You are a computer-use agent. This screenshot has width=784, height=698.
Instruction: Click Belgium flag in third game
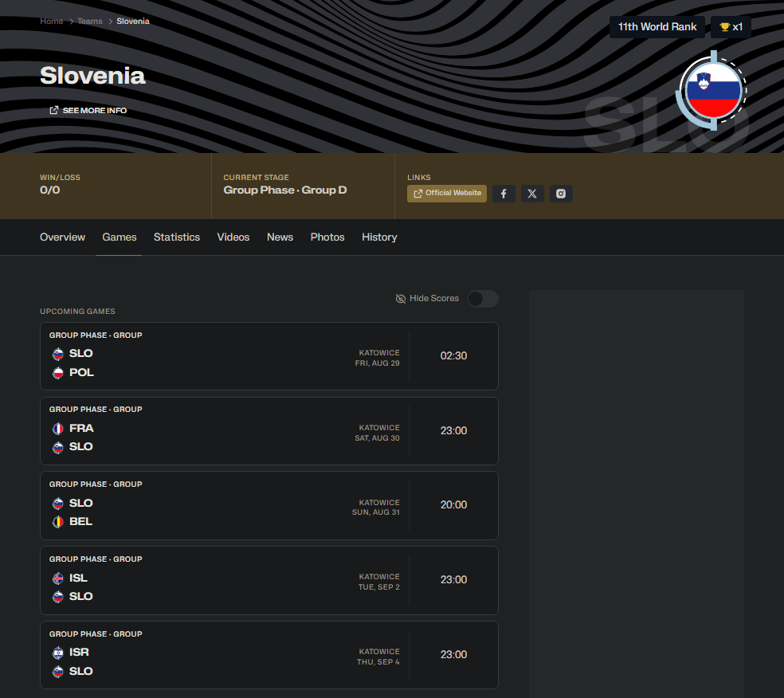57,522
